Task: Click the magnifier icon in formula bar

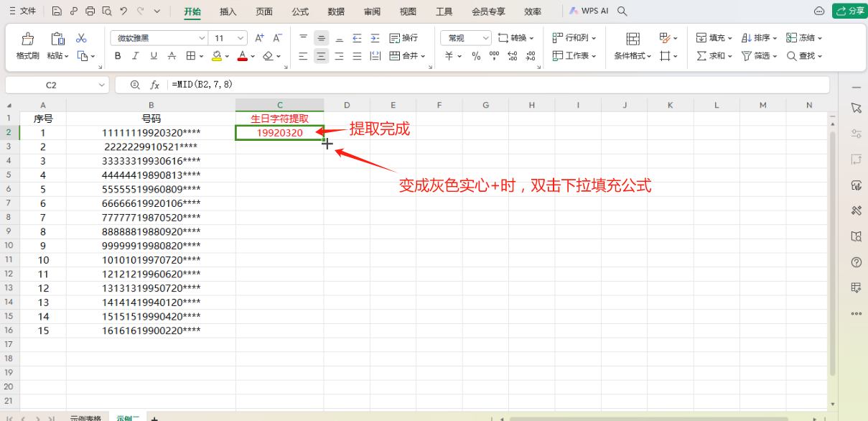Action: 134,85
